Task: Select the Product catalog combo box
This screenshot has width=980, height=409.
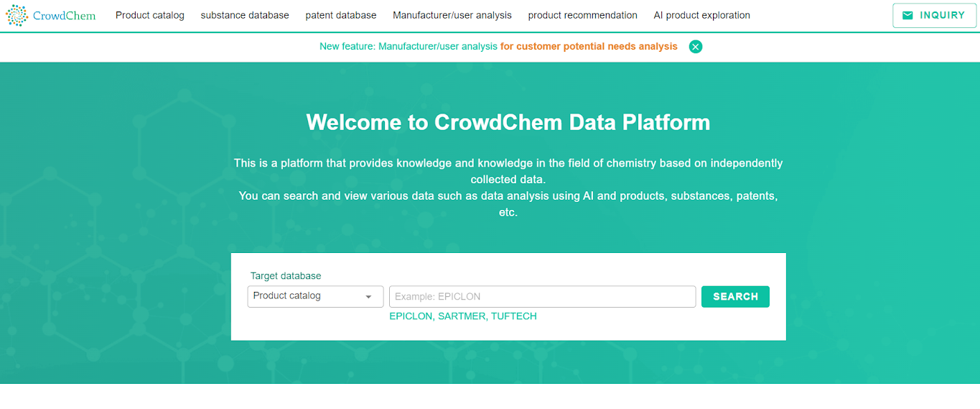Action: click(316, 296)
